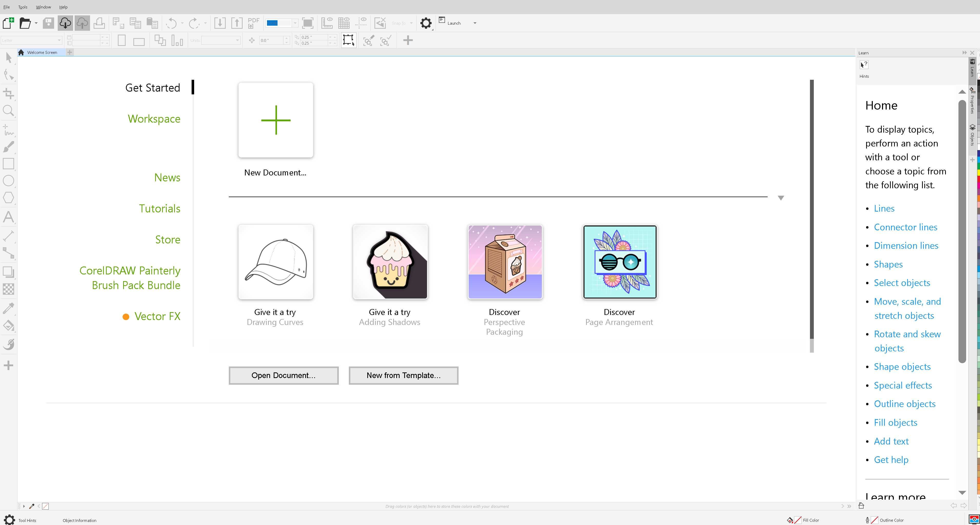Select the Text tool
Screen dimensions: 980x525
pyautogui.click(x=9, y=217)
